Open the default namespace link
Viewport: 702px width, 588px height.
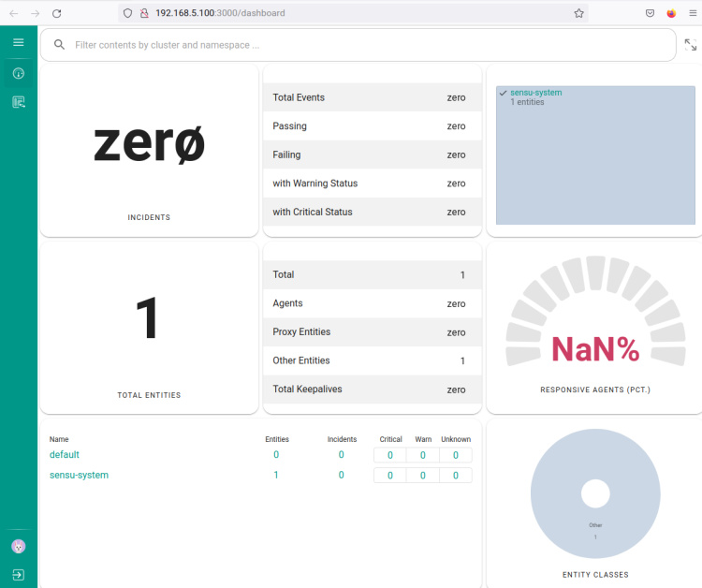(64, 455)
